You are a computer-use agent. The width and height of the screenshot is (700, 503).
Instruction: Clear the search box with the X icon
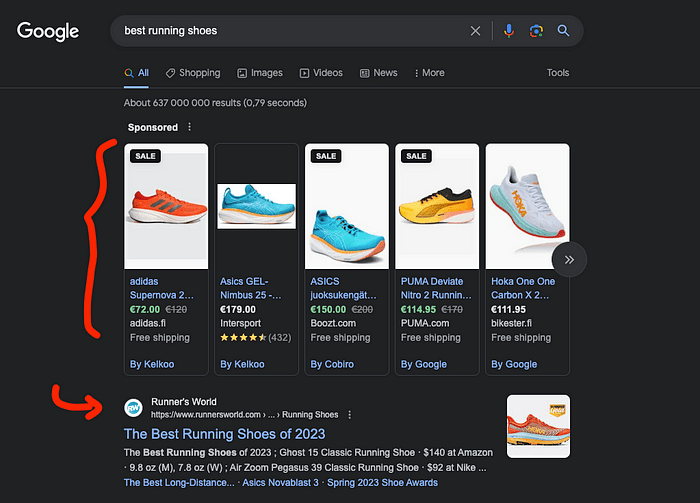tap(475, 31)
